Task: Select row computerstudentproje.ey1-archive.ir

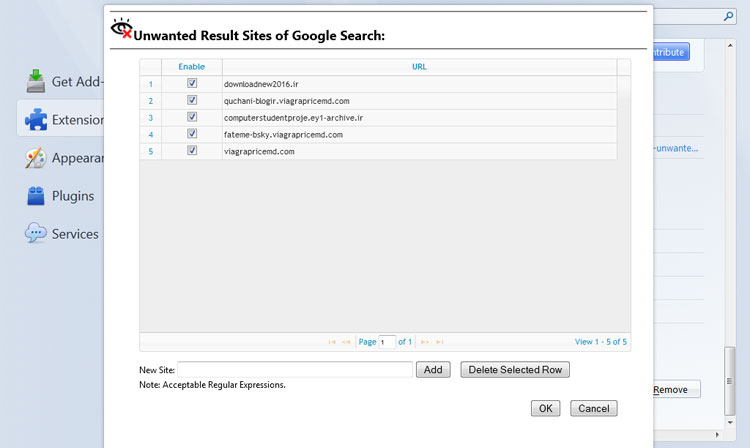Action: pos(378,118)
